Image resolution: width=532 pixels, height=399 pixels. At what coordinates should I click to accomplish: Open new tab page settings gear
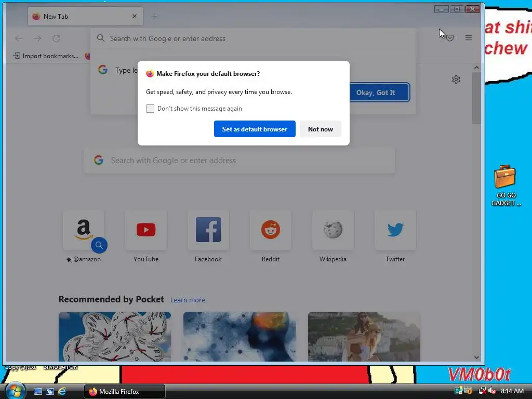tap(456, 79)
